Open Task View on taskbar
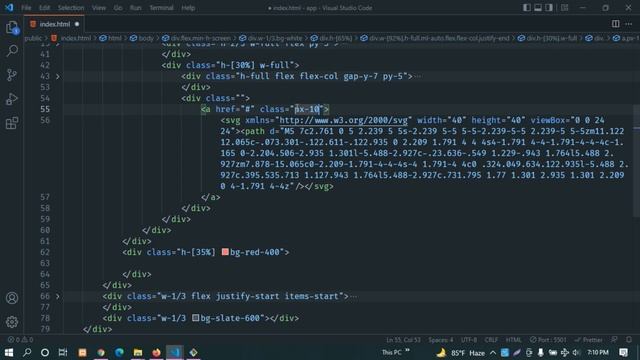The width and height of the screenshot is (640, 360). click(63, 352)
